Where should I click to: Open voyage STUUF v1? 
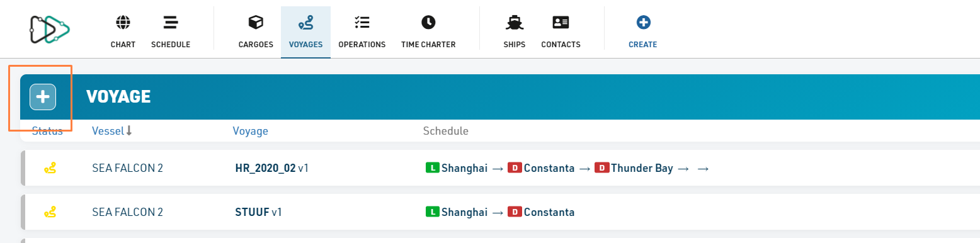click(x=258, y=212)
